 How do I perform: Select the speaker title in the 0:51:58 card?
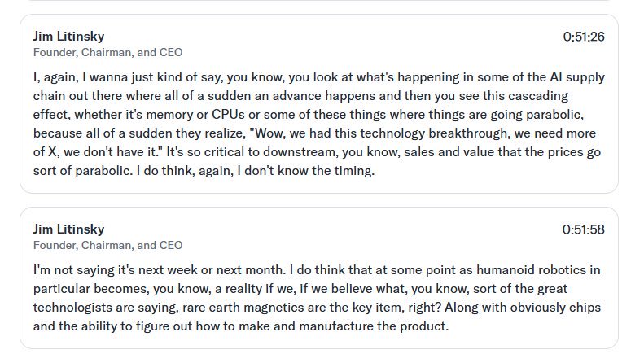tap(107, 245)
